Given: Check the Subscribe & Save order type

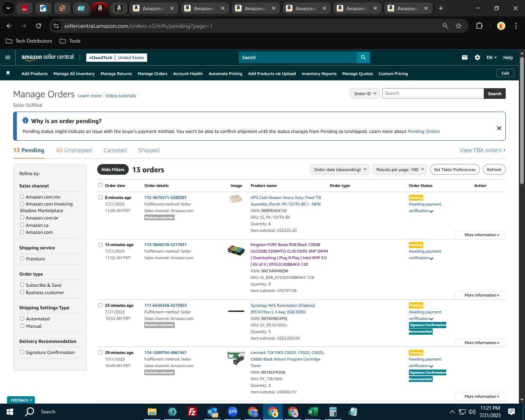Looking at the screenshot, I should (x=22, y=285).
